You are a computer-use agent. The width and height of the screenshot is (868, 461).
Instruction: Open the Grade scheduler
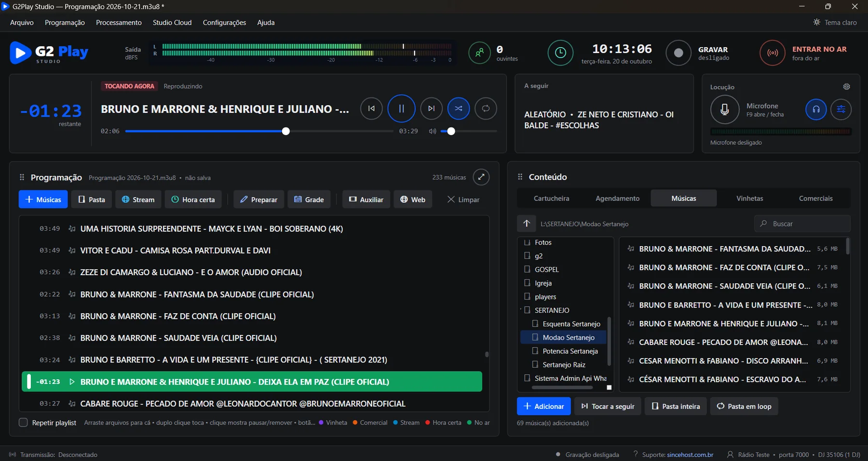[x=309, y=199]
